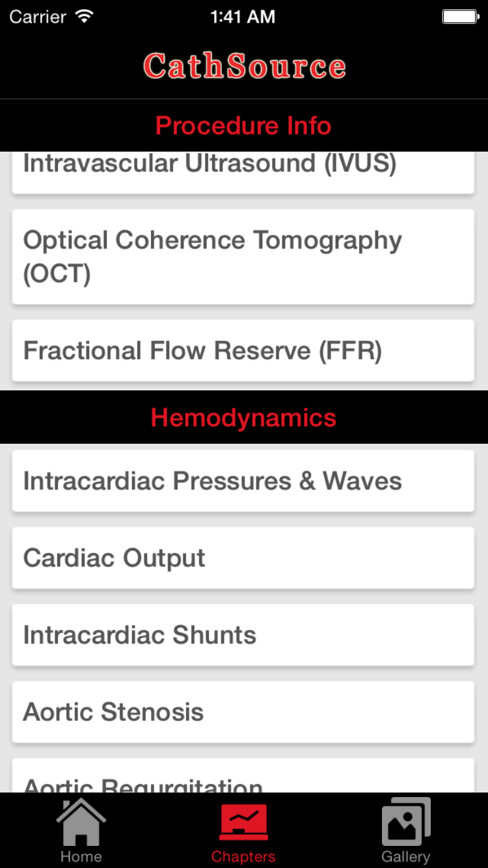This screenshot has width=488, height=868.
Task: Open the Home tab label
Action: [x=81, y=856]
